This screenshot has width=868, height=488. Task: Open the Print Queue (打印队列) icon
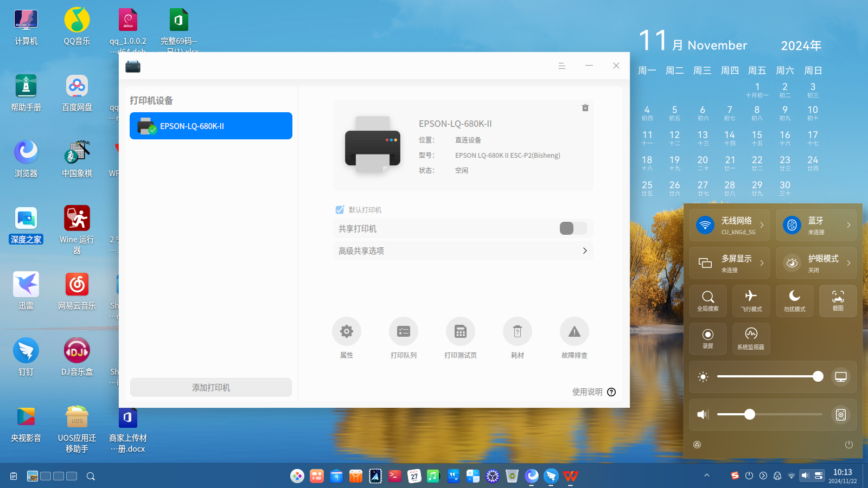point(404,331)
